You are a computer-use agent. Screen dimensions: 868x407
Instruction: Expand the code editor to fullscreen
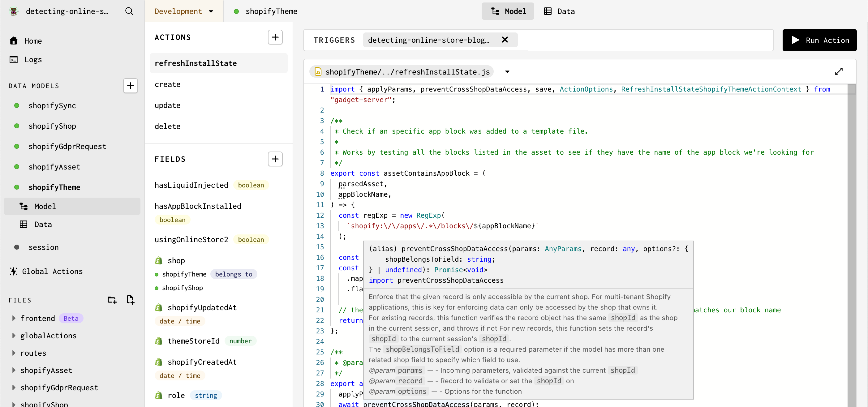[x=839, y=71]
